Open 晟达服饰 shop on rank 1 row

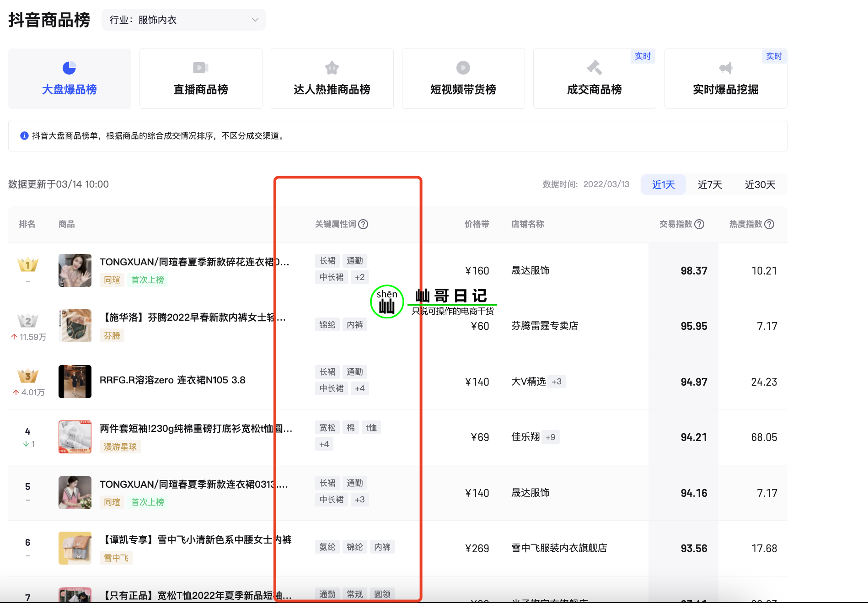coord(530,270)
